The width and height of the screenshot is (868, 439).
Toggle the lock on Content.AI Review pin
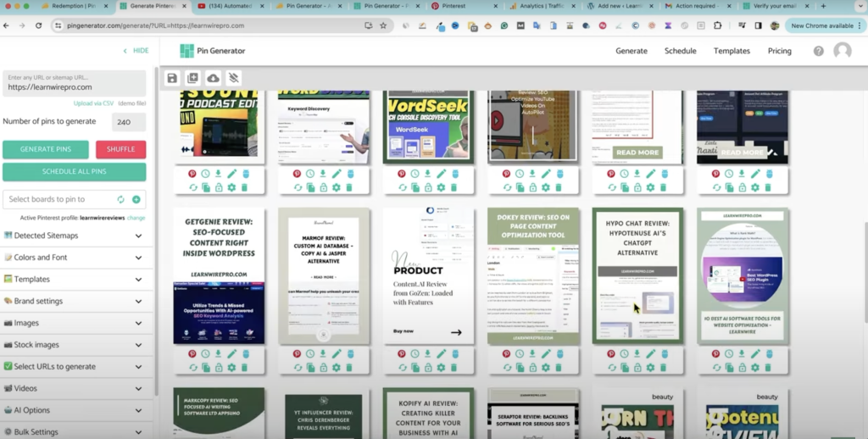428,368
